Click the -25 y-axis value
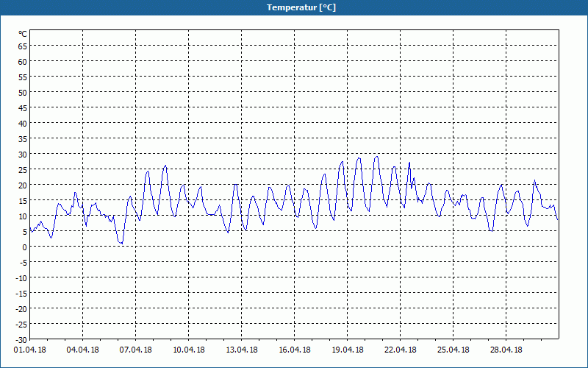Viewport: 588px width, 368px height. tap(21, 324)
